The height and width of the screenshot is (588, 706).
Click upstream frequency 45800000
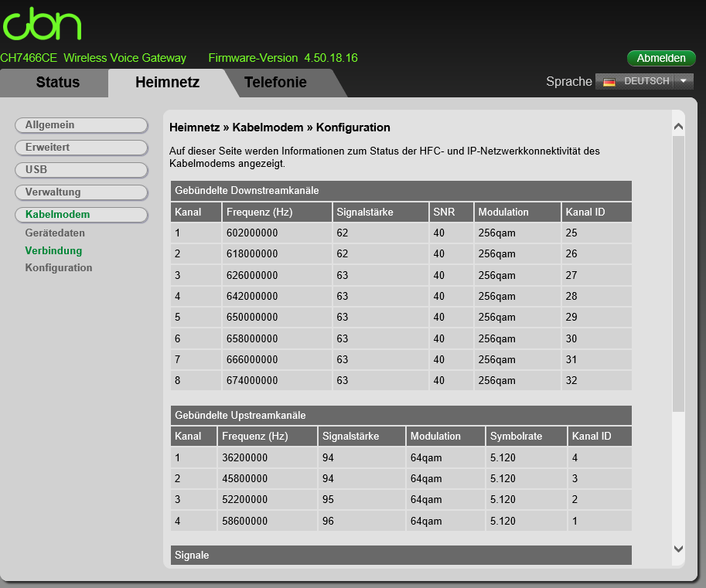(244, 478)
